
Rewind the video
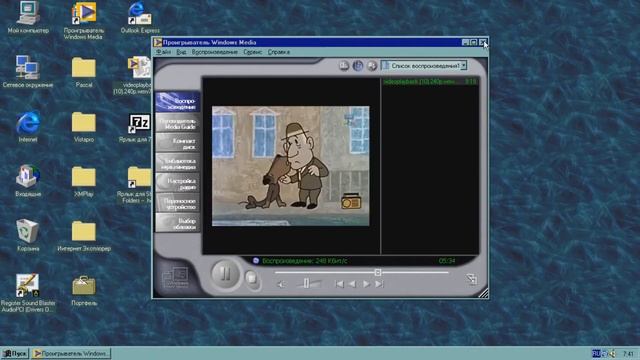coord(352,284)
